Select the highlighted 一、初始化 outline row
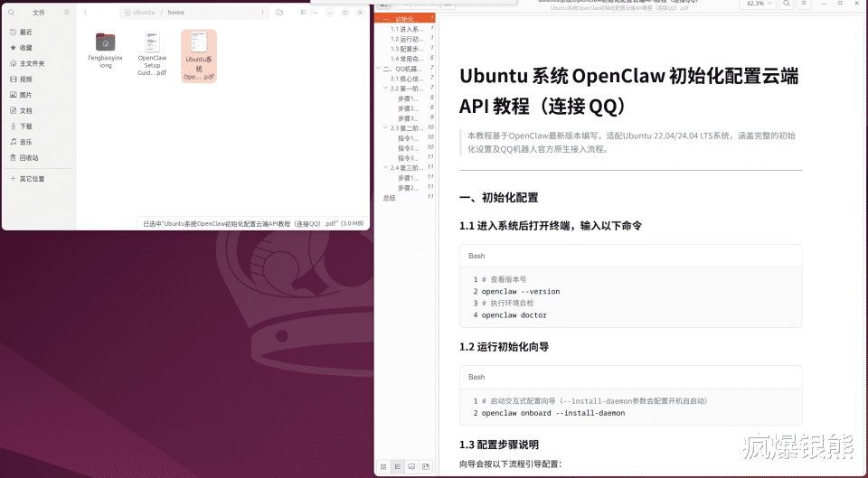Image resolution: width=868 pixels, height=478 pixels. pos(405,19)
